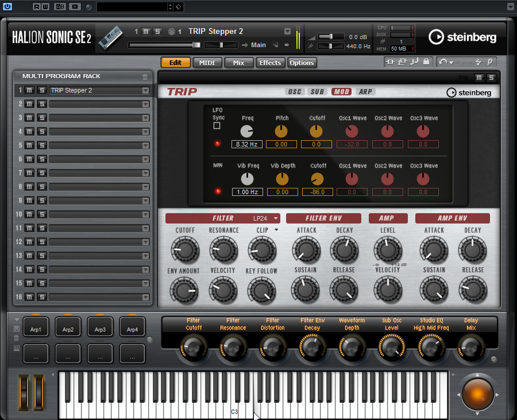Open program dropdown for rack slot 16

145,298
